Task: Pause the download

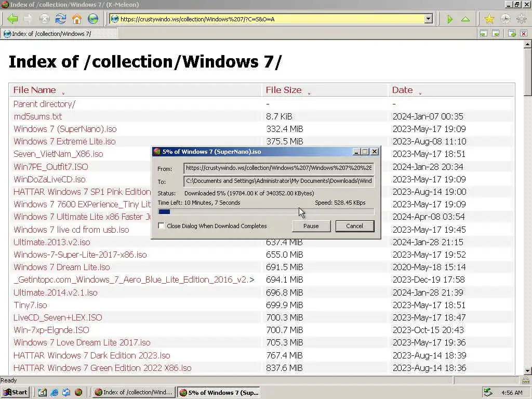Action: (x=311, y=226)
